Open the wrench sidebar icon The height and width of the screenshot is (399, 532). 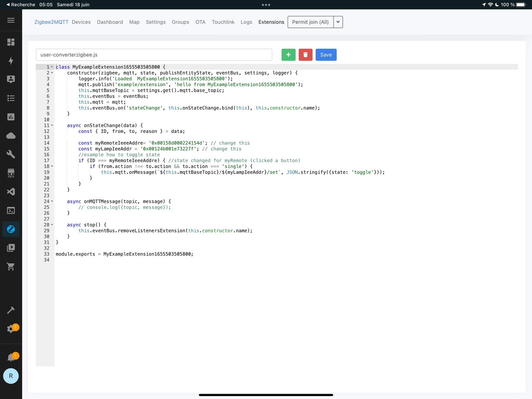(11, 154)
